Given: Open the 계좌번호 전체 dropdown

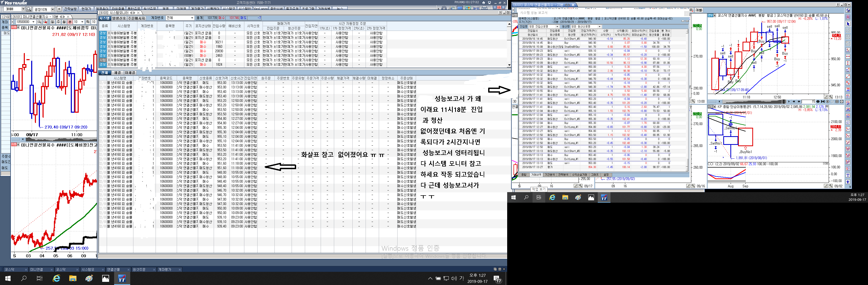Looking at the screenshot, I should point(192,18).
